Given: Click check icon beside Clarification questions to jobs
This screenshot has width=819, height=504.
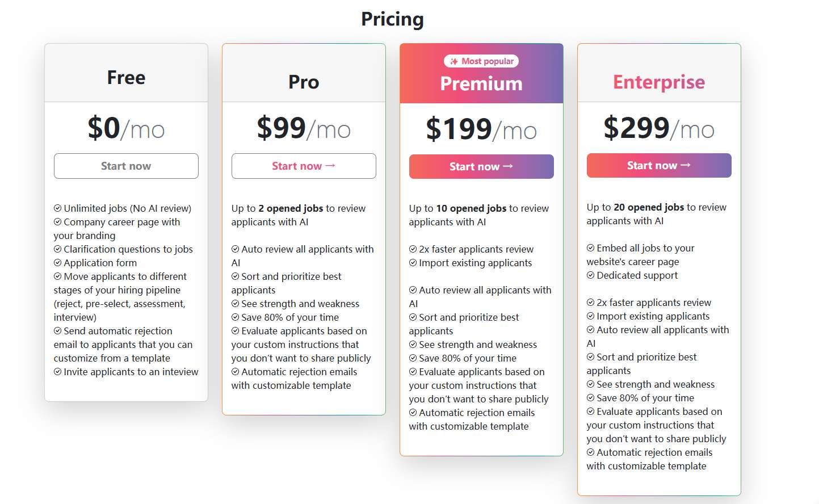Looking at the screenshot, I should click(x=58, y=249).
